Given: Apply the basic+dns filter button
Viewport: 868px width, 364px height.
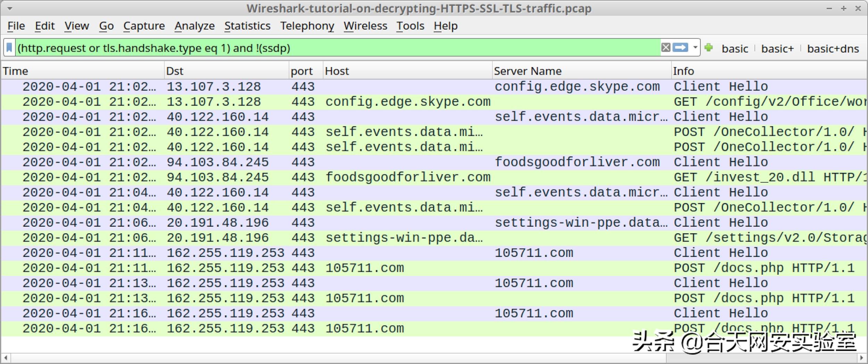Looking at the screenshot, I should [833, 49].
